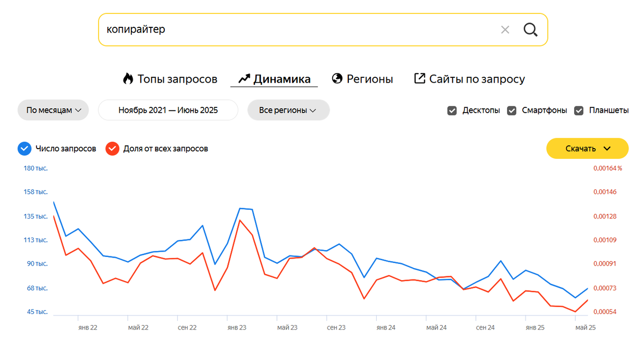The width and height of the screenshot is (644, 345).
Task: Click the globe icon for Регионы
Action: (338, 79)
